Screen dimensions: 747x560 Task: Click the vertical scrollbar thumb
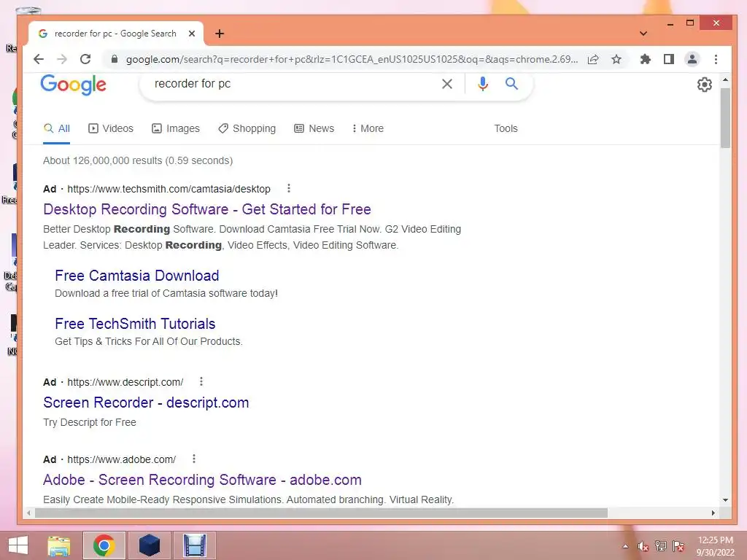click(725, 117)
